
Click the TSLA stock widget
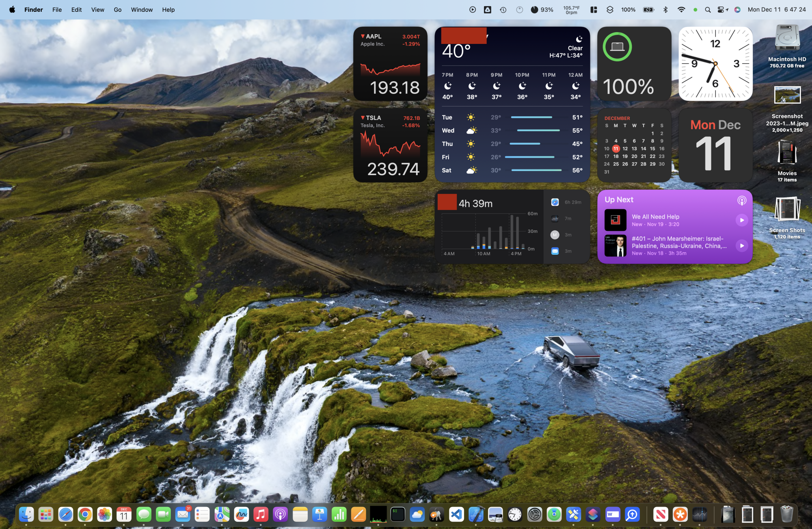tap(390, 145)
